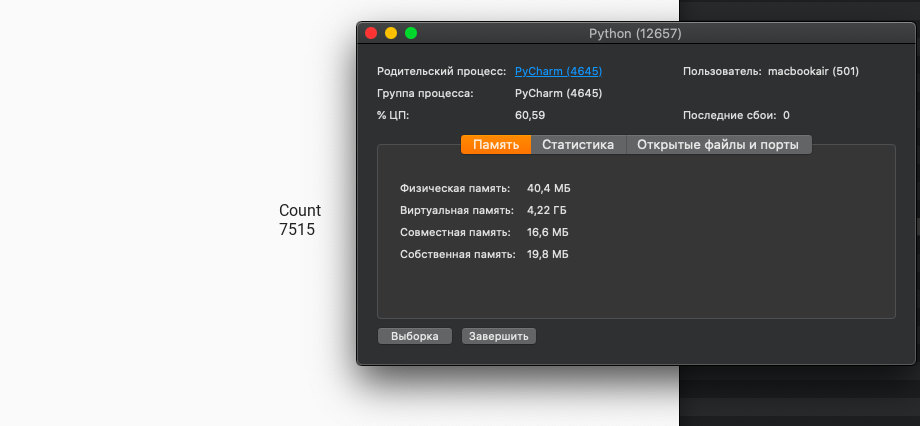Close the Python (12657) window
Image resolution: width=920 pixels, height=426 pixels.
[371, 33]
